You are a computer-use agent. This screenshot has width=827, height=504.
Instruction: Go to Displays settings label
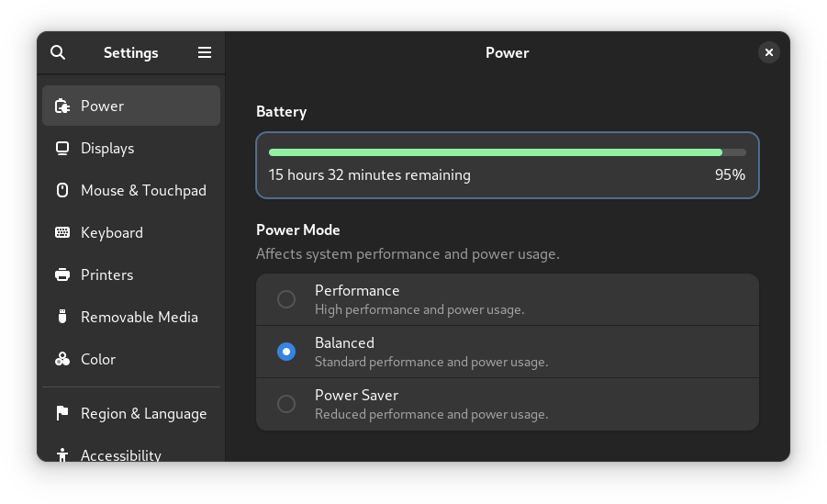click(107, 149)
